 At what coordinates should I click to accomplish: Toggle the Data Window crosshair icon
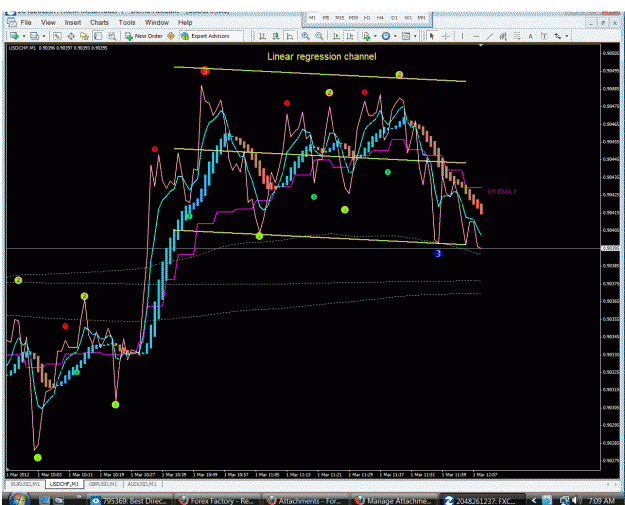tap(71, 36)
